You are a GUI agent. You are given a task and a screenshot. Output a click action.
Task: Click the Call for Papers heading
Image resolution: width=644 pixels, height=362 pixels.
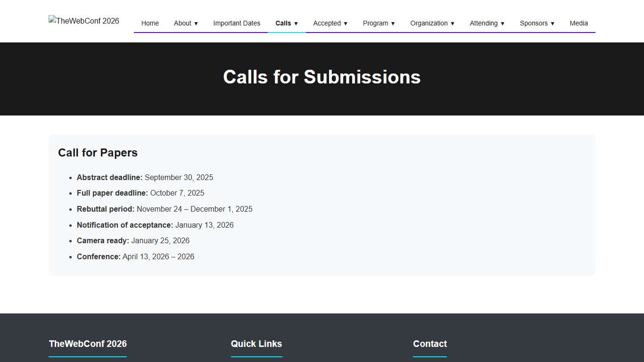pyautogui.click(x=98, y=153)
